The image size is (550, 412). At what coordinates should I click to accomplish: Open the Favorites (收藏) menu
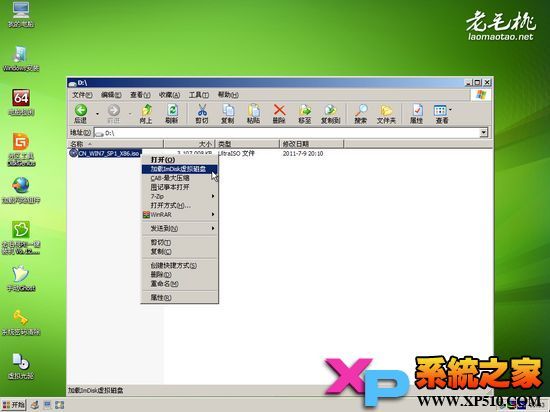(x=169, y=95)
